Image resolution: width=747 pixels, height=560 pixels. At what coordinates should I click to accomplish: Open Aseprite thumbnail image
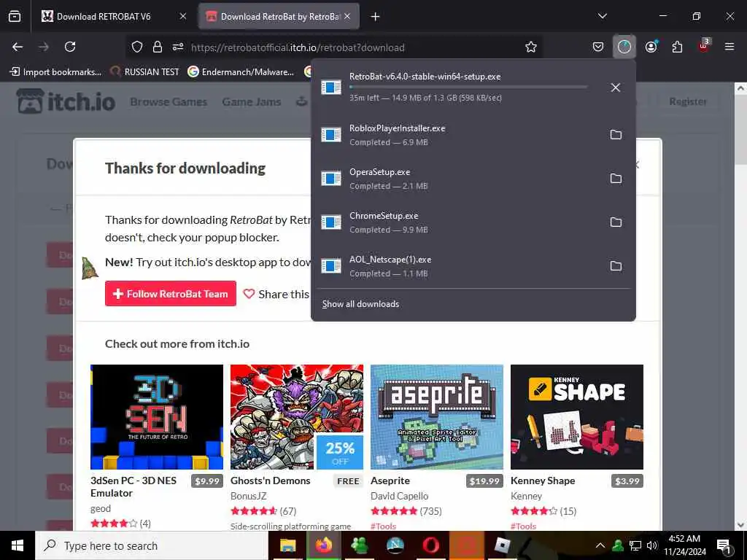point(437,417)
